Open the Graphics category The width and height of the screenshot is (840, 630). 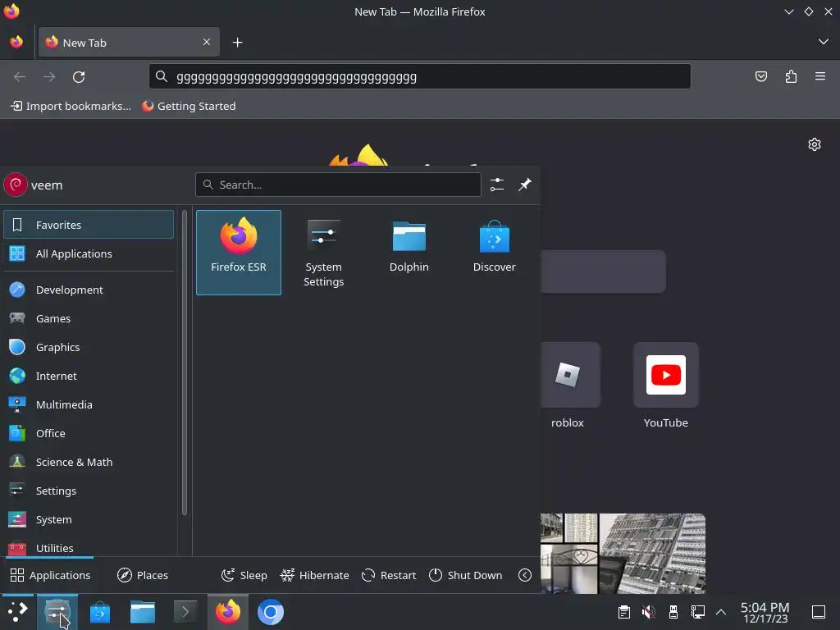[89, 347]
